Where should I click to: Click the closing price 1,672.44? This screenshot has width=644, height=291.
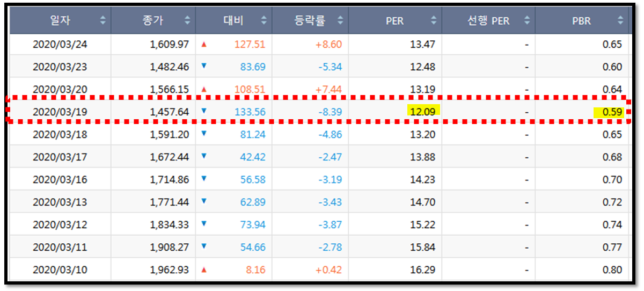pyautogui.click(x=170, y=157)
